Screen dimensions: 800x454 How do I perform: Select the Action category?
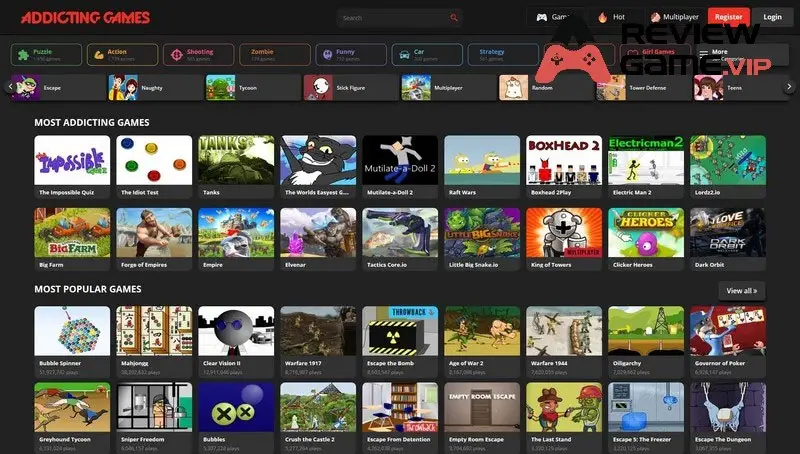(122, 55)
